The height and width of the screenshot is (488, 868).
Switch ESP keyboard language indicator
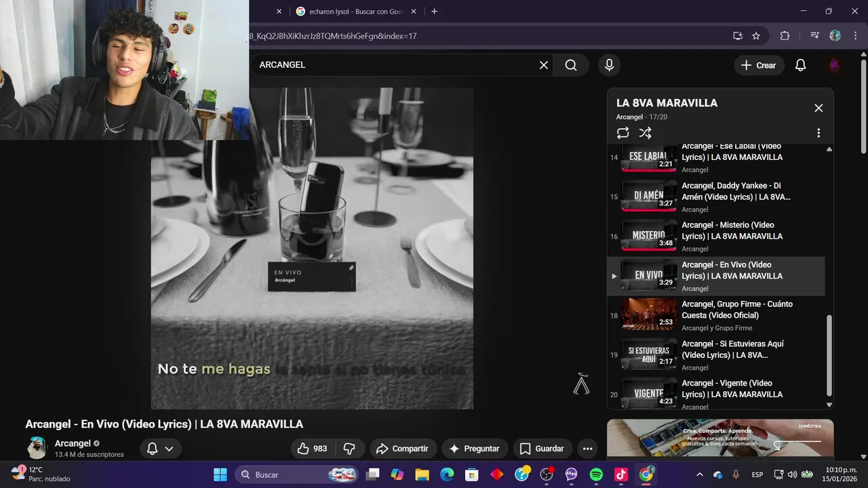757,474
